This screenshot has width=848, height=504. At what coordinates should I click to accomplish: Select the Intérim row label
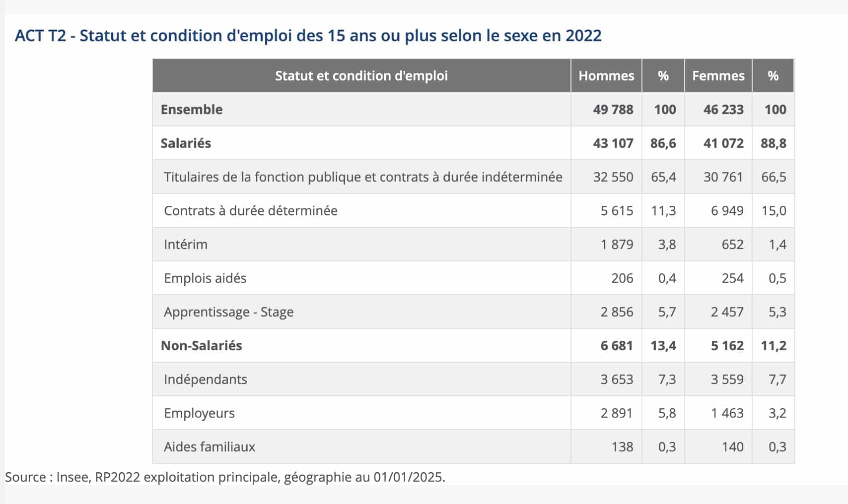[186, 245]
